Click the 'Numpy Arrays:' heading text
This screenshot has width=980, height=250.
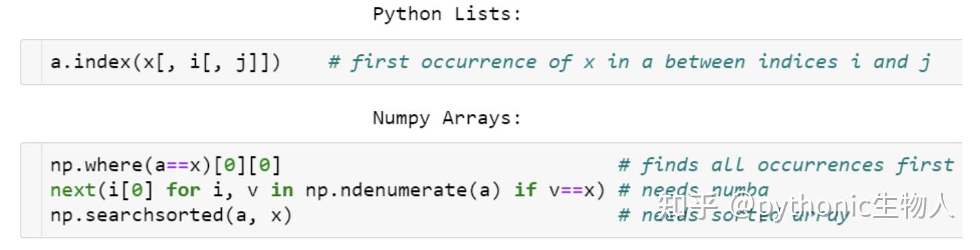[447, 118]
